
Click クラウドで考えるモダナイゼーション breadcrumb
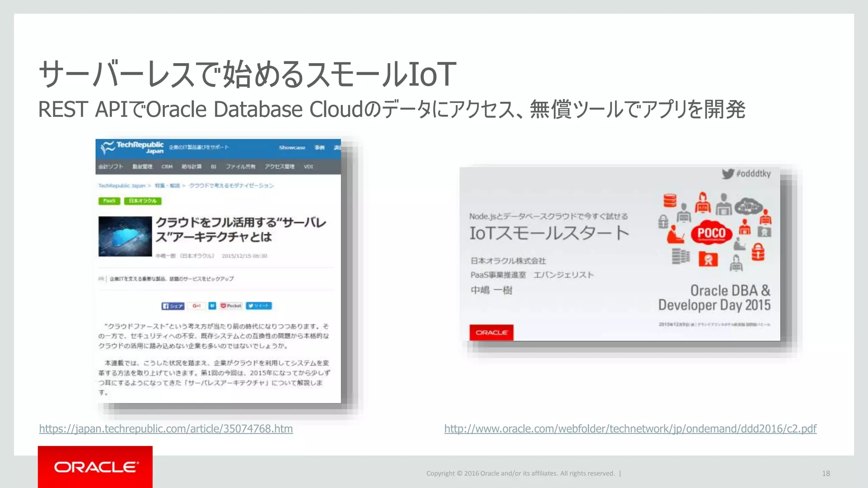pos(231,186)
